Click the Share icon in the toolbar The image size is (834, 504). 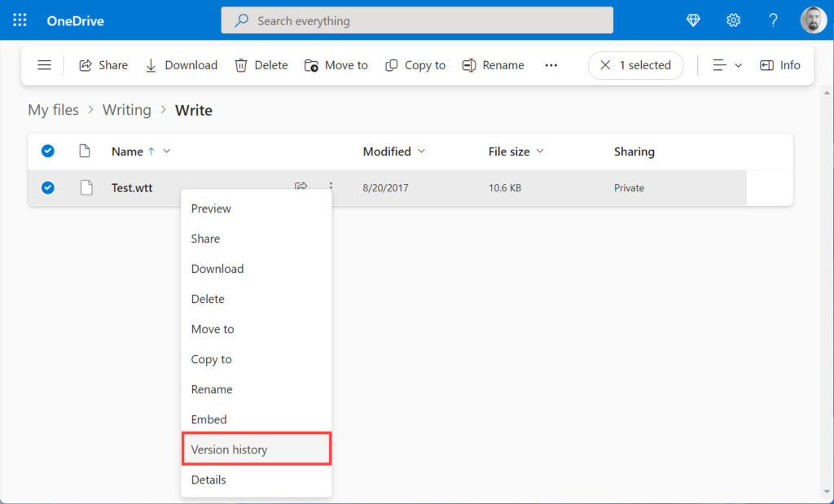point(86,65)
